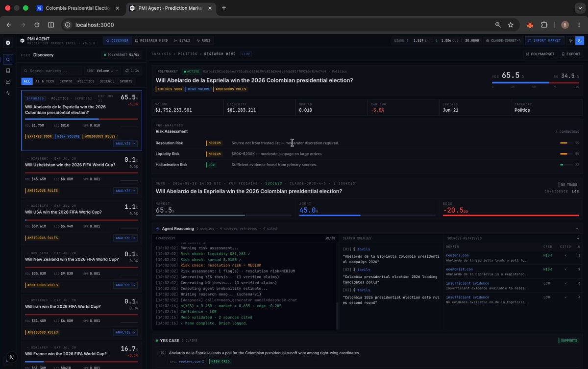Select the Research Memo tab
The height and width of the screenshot is (369, 588).
click(x=151, y=41)
